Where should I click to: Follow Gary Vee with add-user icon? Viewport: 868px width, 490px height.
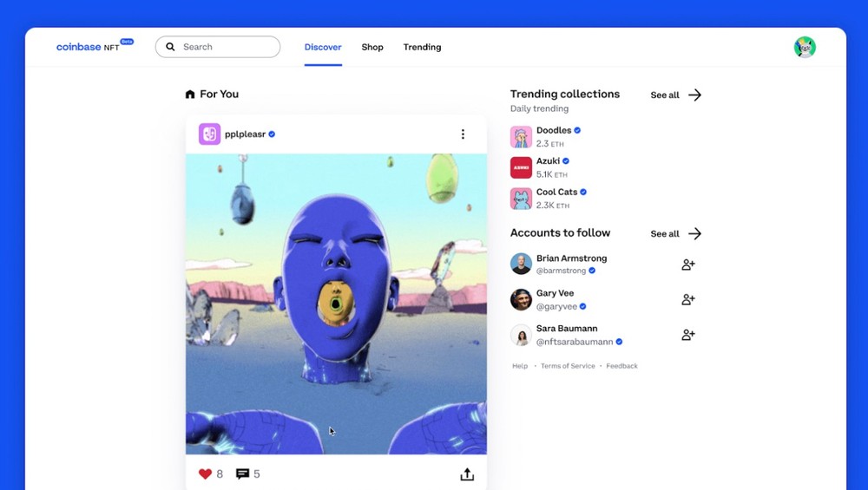(x=688, y=300)
